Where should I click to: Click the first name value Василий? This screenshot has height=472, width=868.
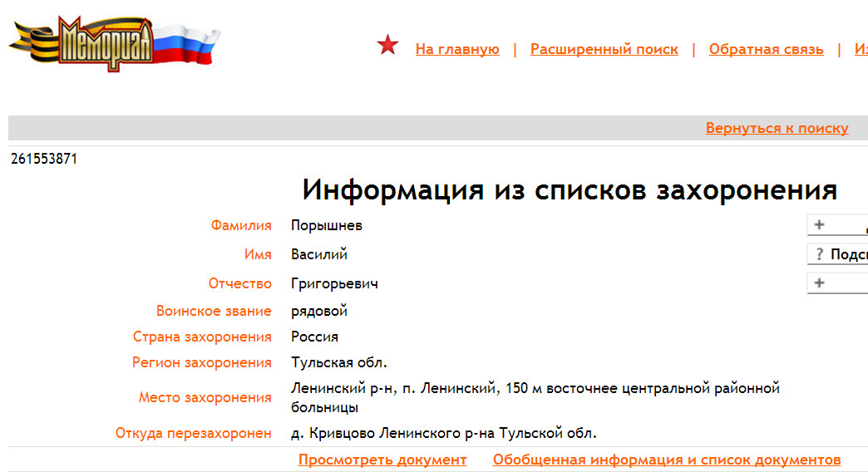[319, 254]
